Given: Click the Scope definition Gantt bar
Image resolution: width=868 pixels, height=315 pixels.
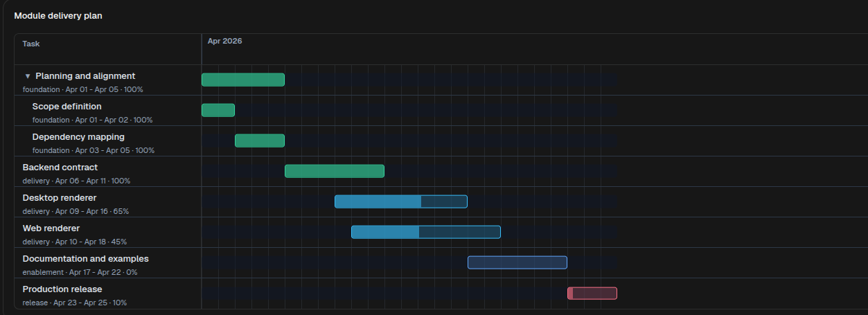Looking at the screenshot, I should coord(218,110).
